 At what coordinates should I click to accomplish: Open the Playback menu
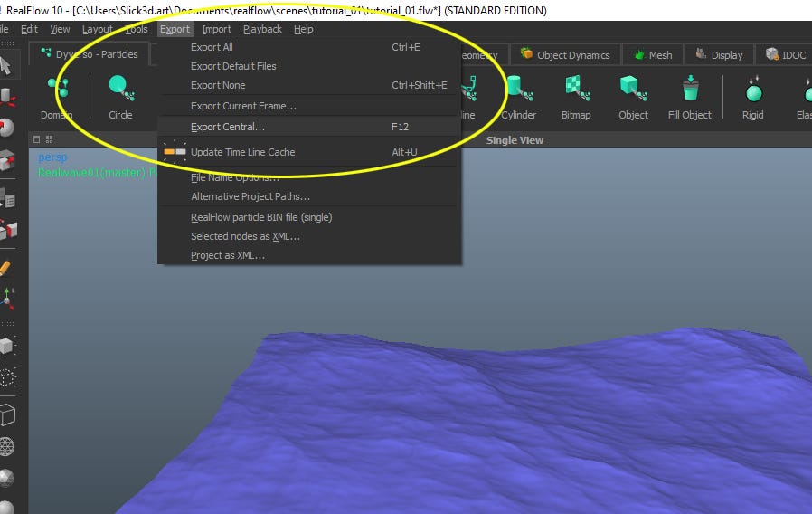pyautogui.click(x=262, y=29)
